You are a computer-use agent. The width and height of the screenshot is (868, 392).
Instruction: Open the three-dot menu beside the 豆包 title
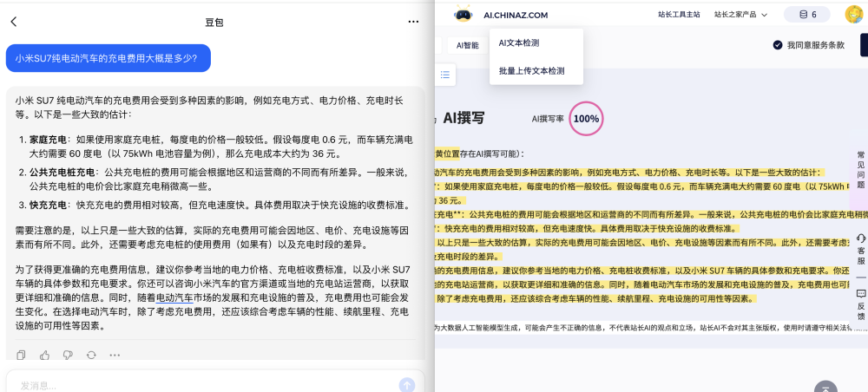(413, 22)
